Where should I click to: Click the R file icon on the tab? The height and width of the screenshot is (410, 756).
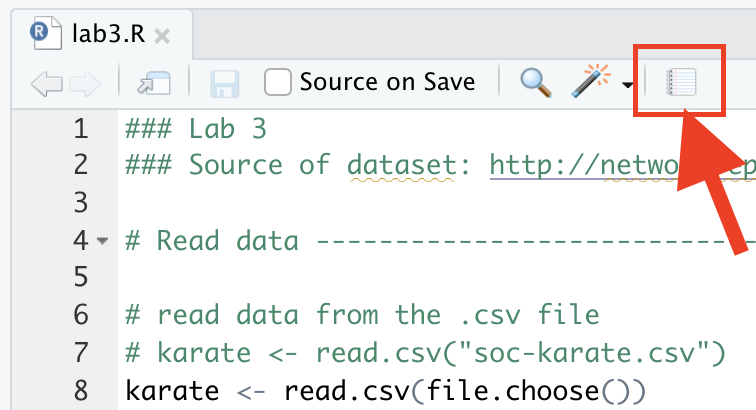point(40,33)
